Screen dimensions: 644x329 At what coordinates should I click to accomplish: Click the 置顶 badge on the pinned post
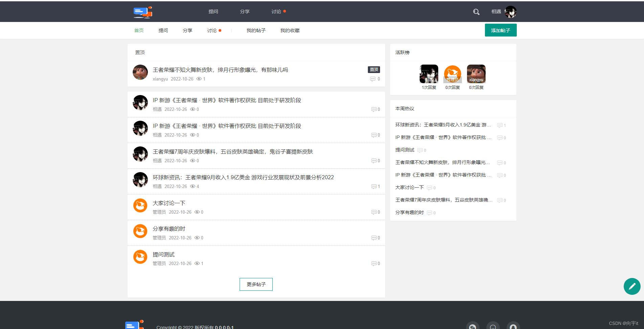pyautogui.click(x=373, y=70)
